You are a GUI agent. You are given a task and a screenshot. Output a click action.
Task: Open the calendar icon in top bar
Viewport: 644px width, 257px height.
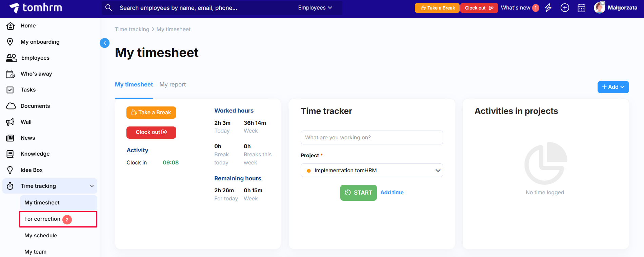[x=581, y=8]
